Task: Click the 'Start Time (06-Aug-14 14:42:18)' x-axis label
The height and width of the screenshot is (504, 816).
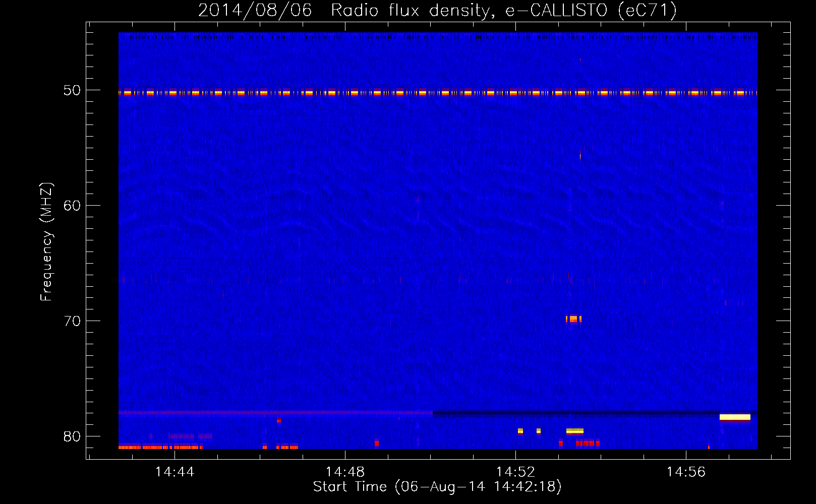Action: coord(437,487)
